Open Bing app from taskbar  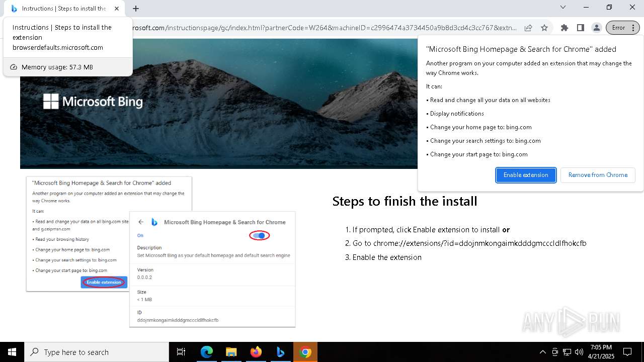click(280, 352)
